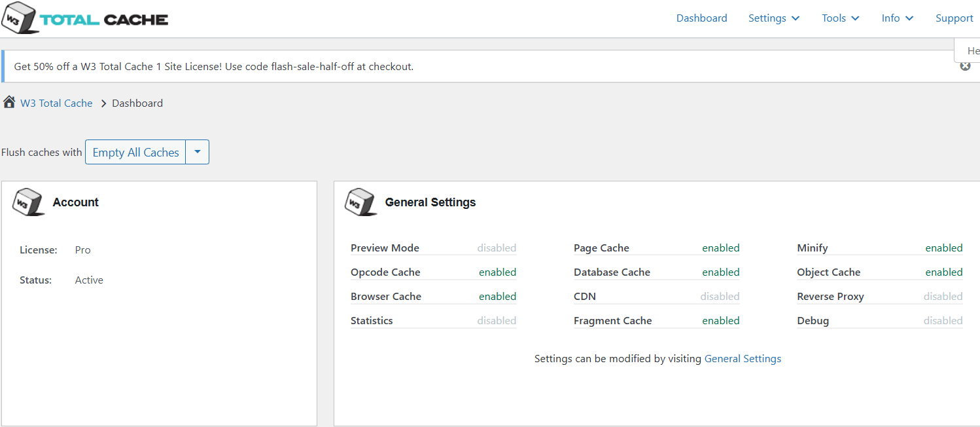
Task: Click the W3 Total Cache logo
Action: (84, 18)
